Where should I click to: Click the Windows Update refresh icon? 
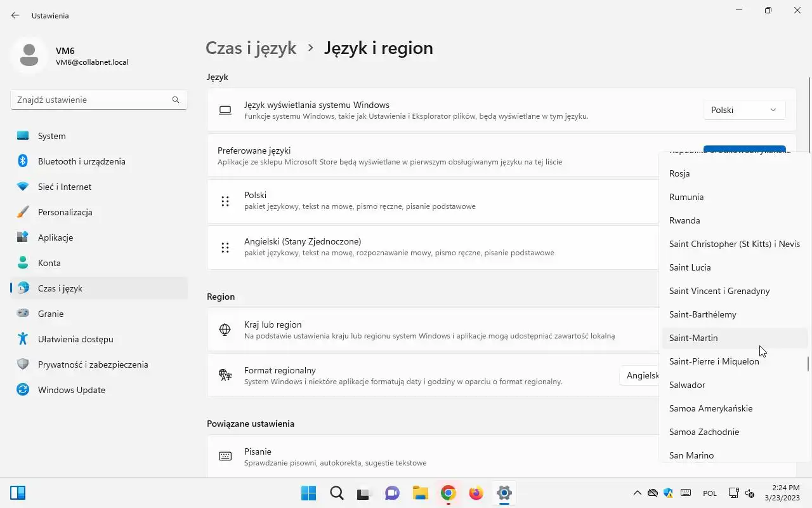23,390
